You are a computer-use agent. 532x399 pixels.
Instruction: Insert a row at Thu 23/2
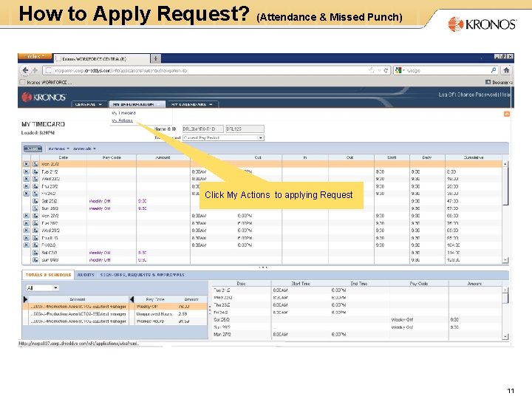pos(35,186)
